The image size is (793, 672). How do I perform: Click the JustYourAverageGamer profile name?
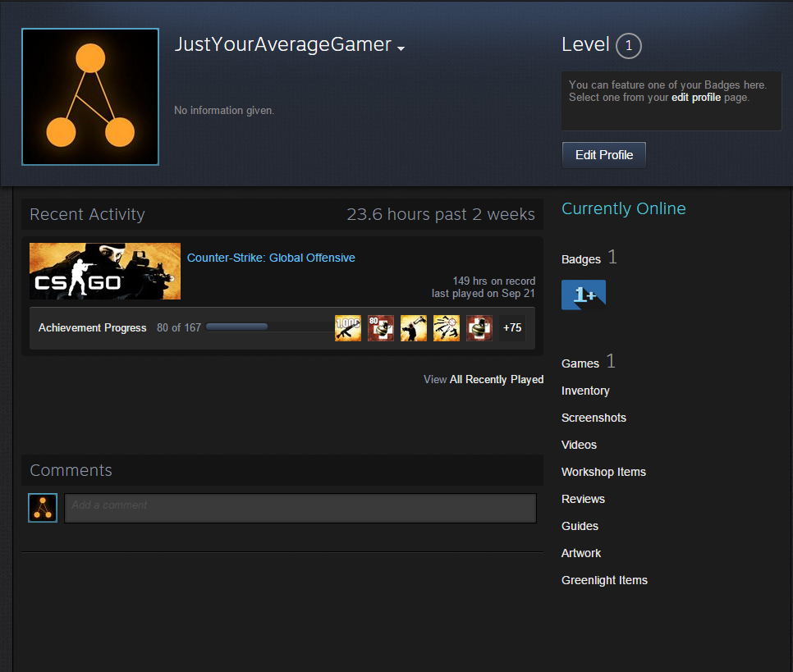(282, 44)
